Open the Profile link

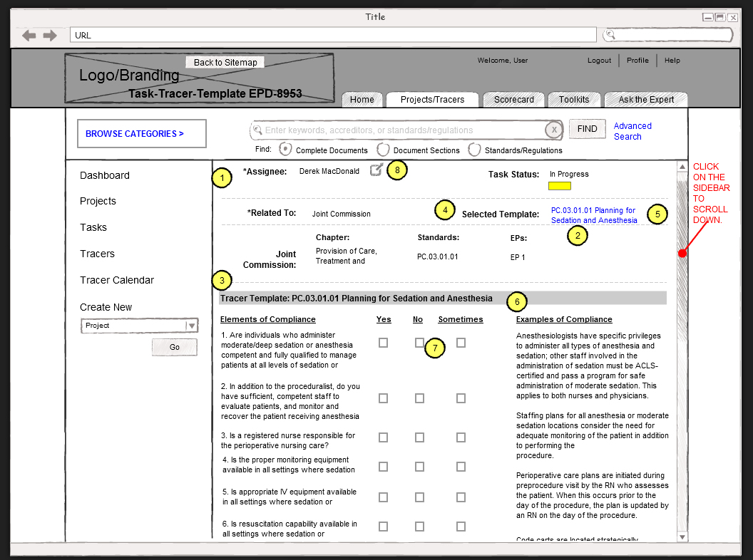(637, 61)
